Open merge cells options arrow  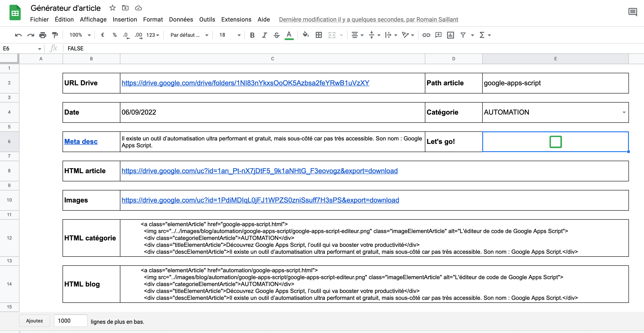[x=341, y=35]
